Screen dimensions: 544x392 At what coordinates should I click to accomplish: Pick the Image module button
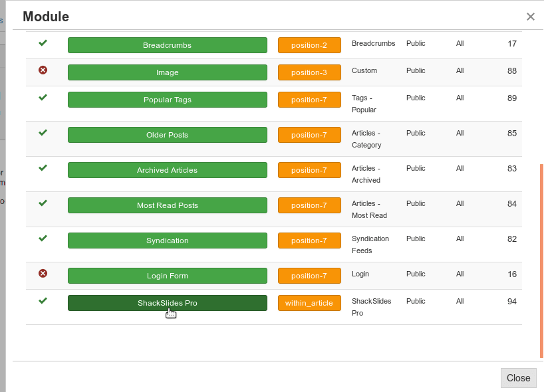tap(168, 72)
